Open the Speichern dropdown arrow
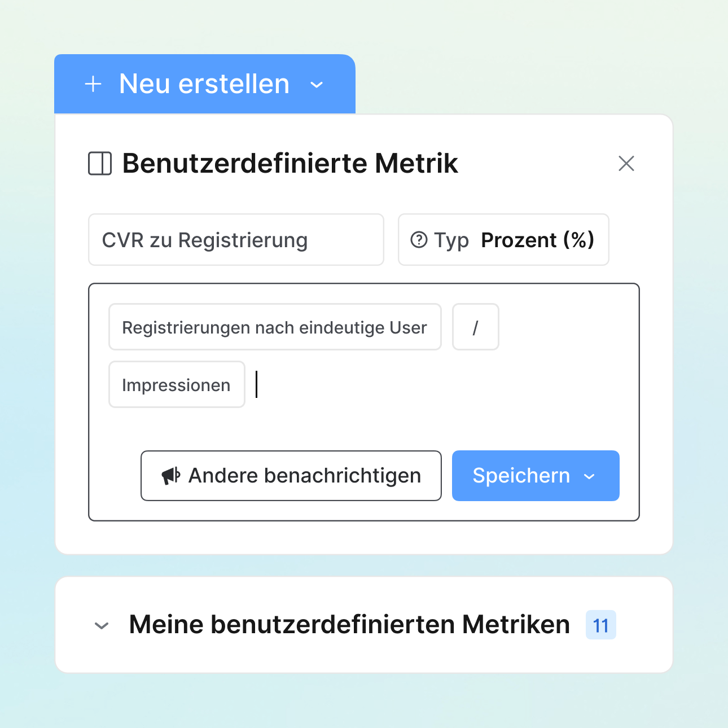Screen dimensions: 728x728 [590, 476]
